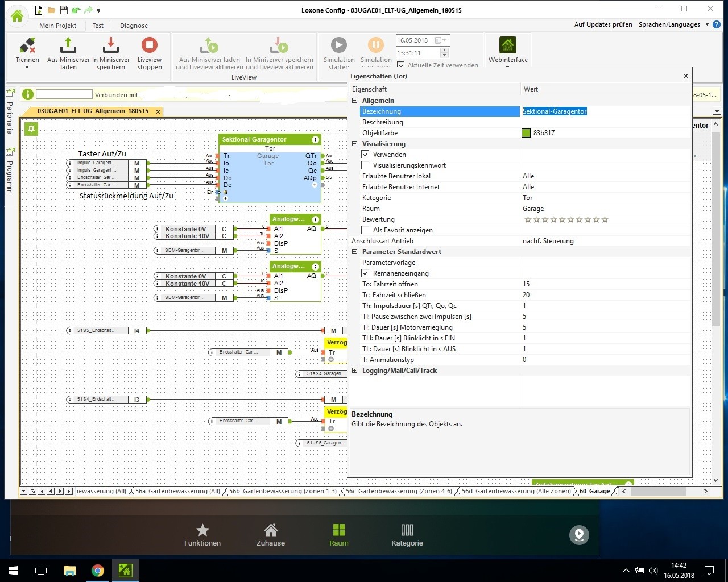The width and height of the screenshot is (728, 582).
Task: Open the Trennen dropdown arrow
Action: pyautogui.click(x=27, y=68)
